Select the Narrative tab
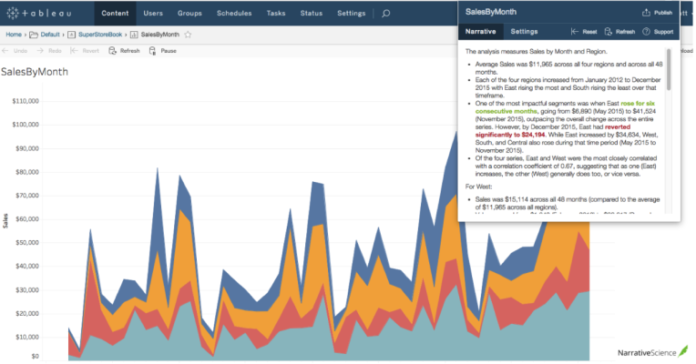The image size is (696, 364). point(480,32)
